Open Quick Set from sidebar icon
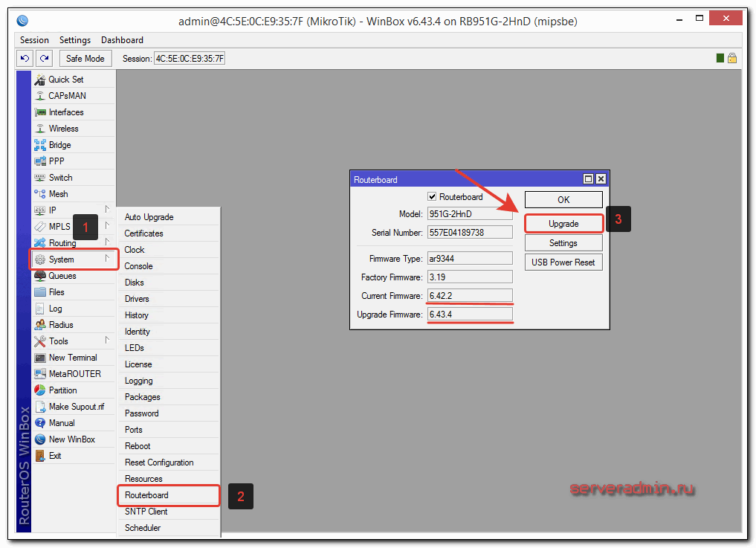756x548 pixels. [x=40, y=80]
